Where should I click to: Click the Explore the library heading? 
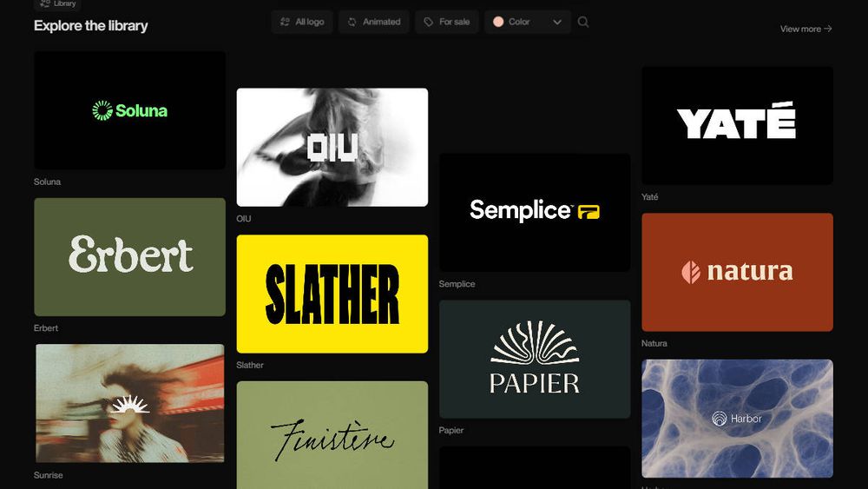coord(91,25)
